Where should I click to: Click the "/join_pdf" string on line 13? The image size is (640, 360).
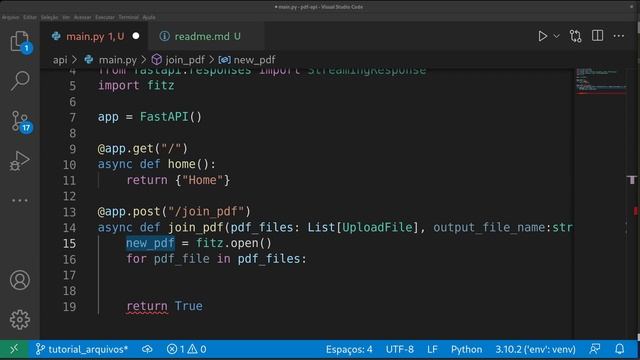[206, 211]
